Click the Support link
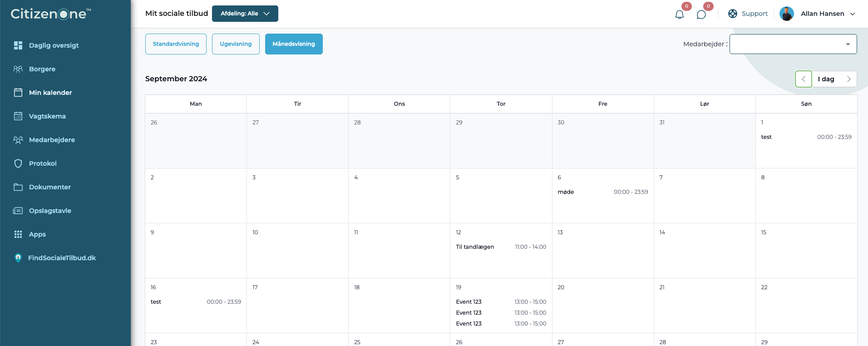The height and width of the screenshot is (346, 868). (755, 14)
